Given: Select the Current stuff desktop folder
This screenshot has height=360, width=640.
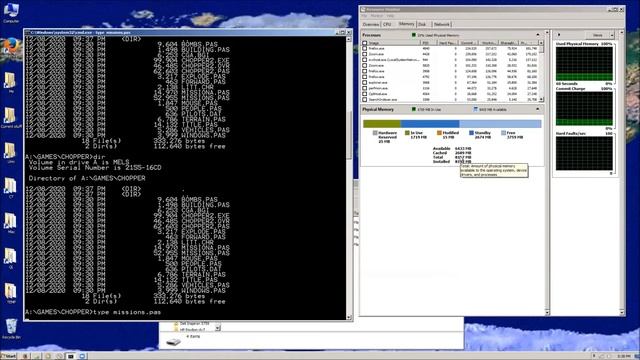Looking at the screenshot, I should [x=10, y=118].
